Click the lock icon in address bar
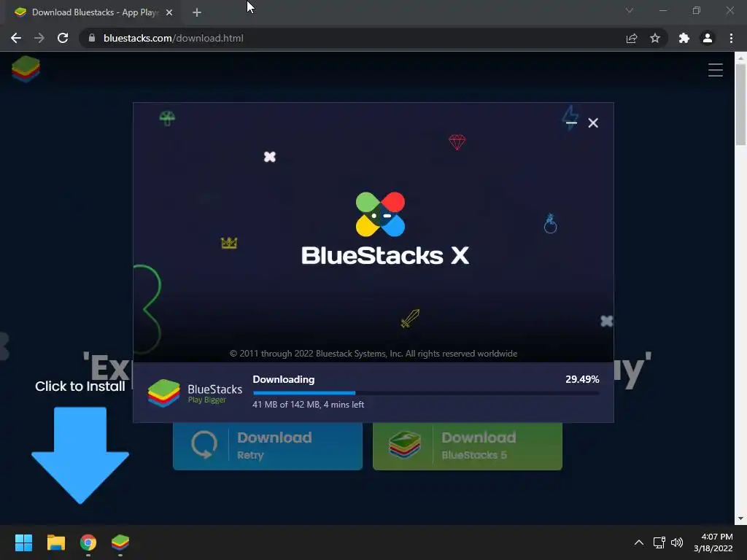 coord(92,38)
